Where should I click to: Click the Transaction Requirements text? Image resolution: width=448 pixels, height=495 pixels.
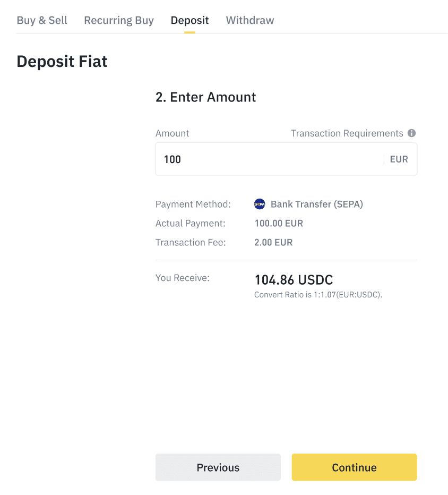click(x=347, y=133)
